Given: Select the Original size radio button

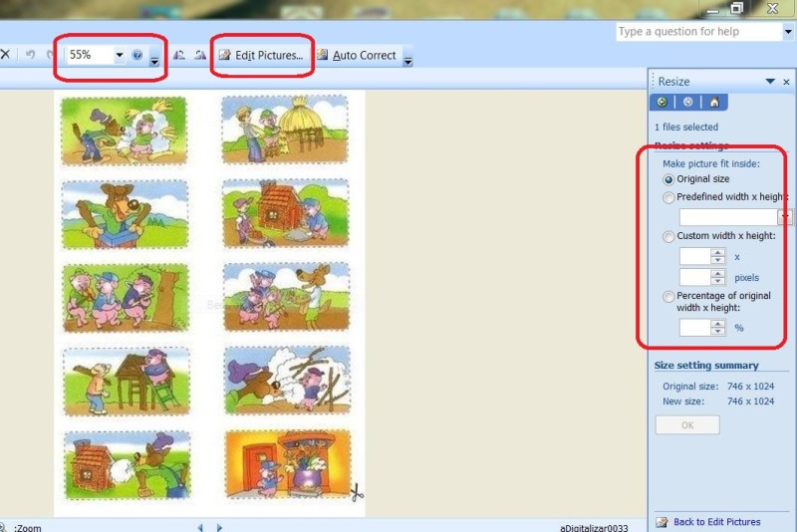Looking at the screenshot, I should 668,179.
